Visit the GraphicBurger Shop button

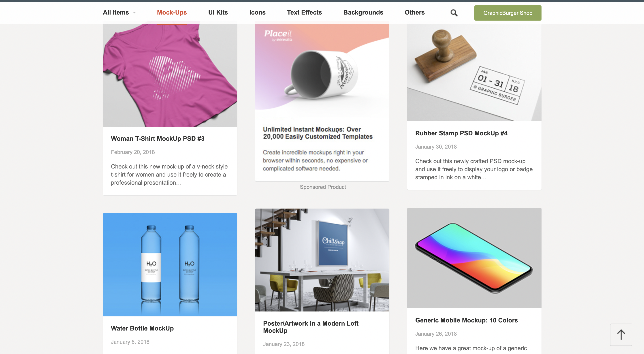508,13
